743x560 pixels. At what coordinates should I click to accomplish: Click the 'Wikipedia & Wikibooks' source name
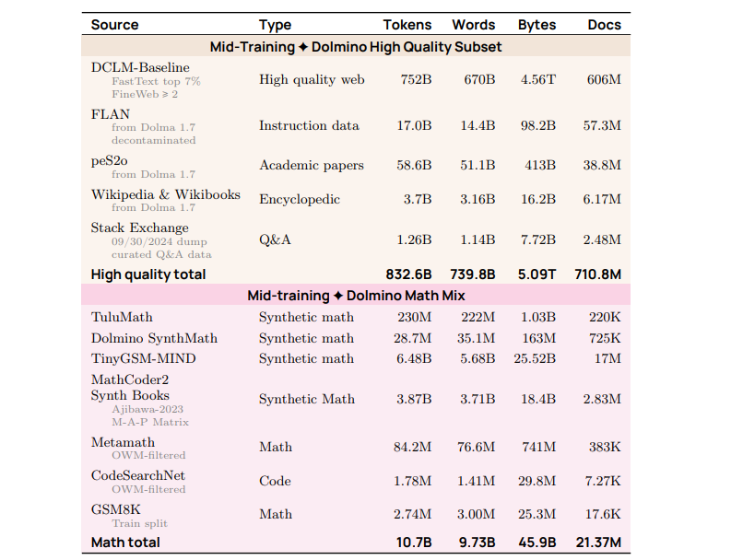click(x=165, y=194)
